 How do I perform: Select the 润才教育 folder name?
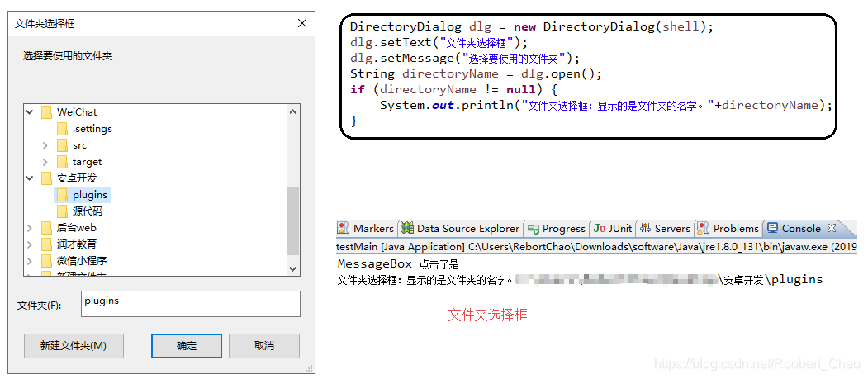(x=76, y=244)
